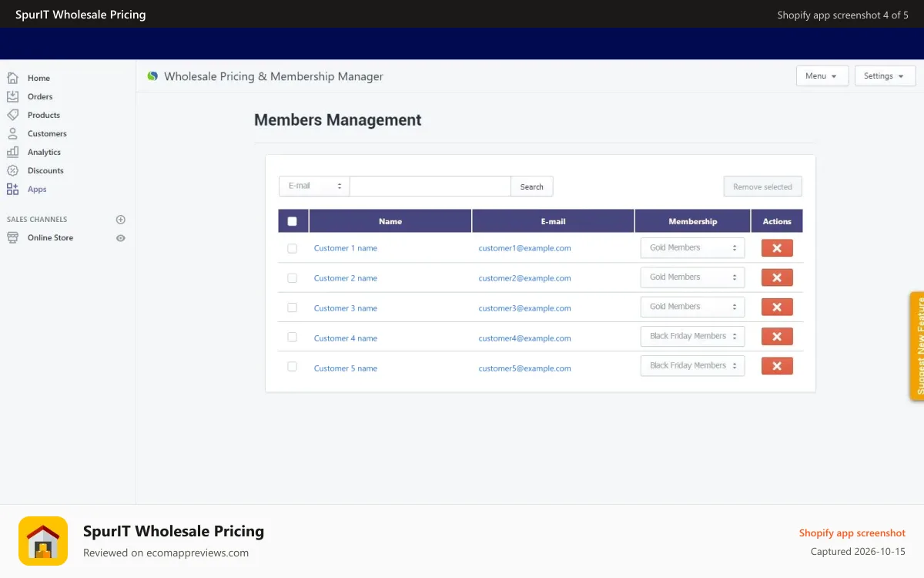Change membership for customer5@example.com
Screen dimensions: 924x578
(692, 365)
